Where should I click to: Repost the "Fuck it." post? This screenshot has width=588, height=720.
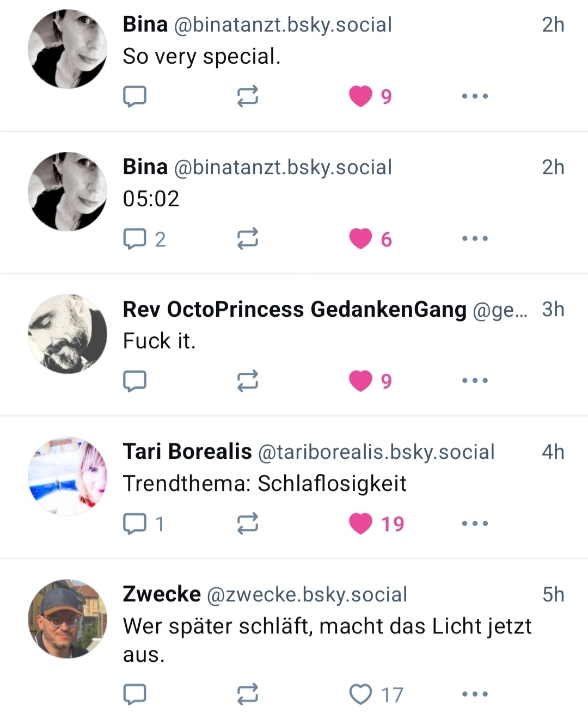click(x=247, y=381)
